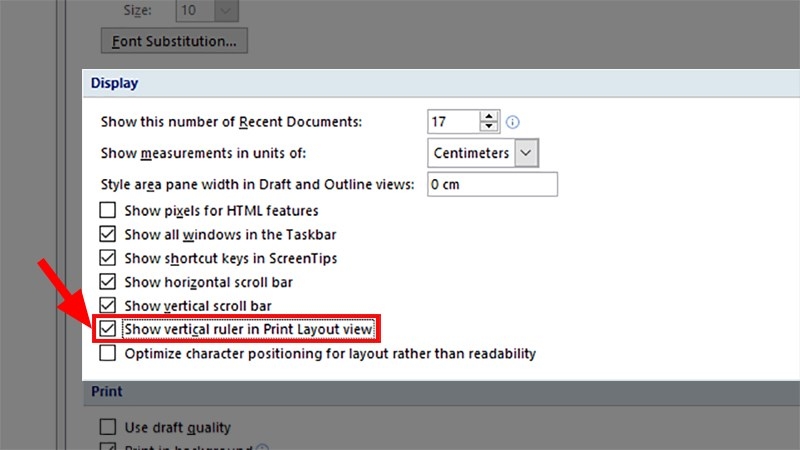Click the info icon beside Recent Documents
This screenshot has width=800, height=450.
coord(514,122)
